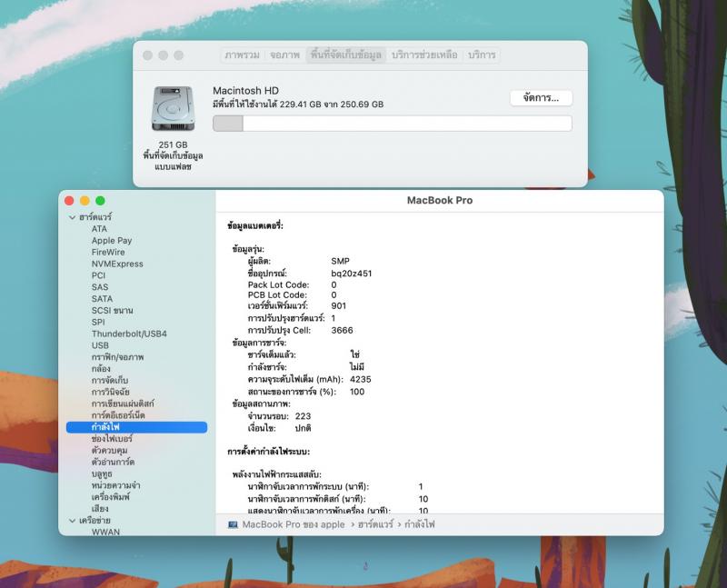Select SAS in the sidebar

point(100,287)
